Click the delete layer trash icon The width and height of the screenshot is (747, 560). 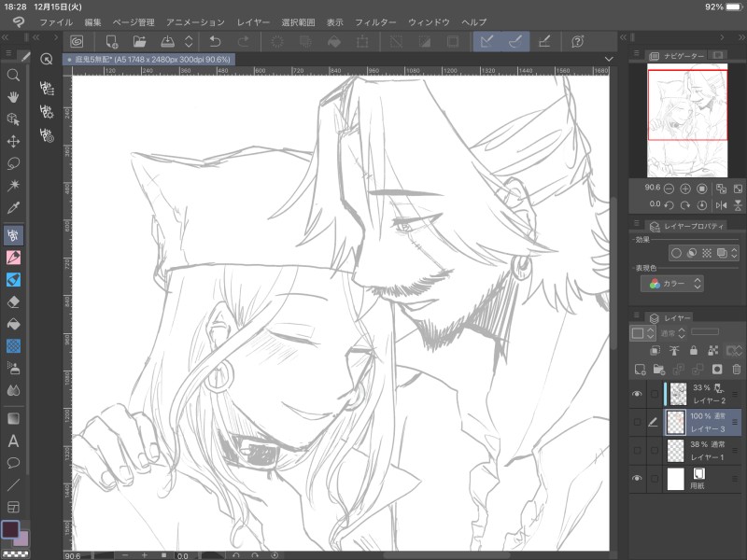pyautogui.click(x=736, y=370)
